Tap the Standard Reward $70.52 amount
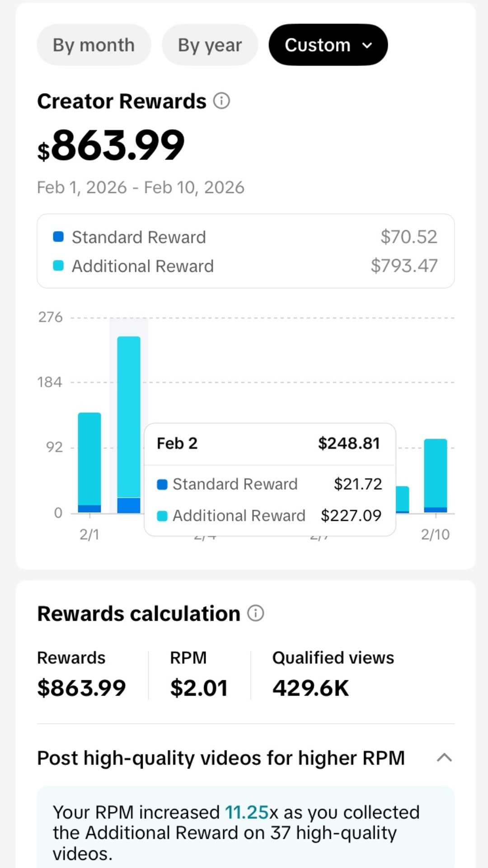Viewport: 488px width, 868px height. click(x=408, y=237)
